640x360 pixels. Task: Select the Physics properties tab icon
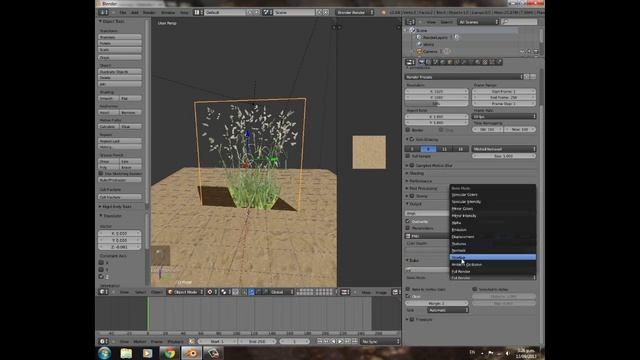click(x=499, y=62)
